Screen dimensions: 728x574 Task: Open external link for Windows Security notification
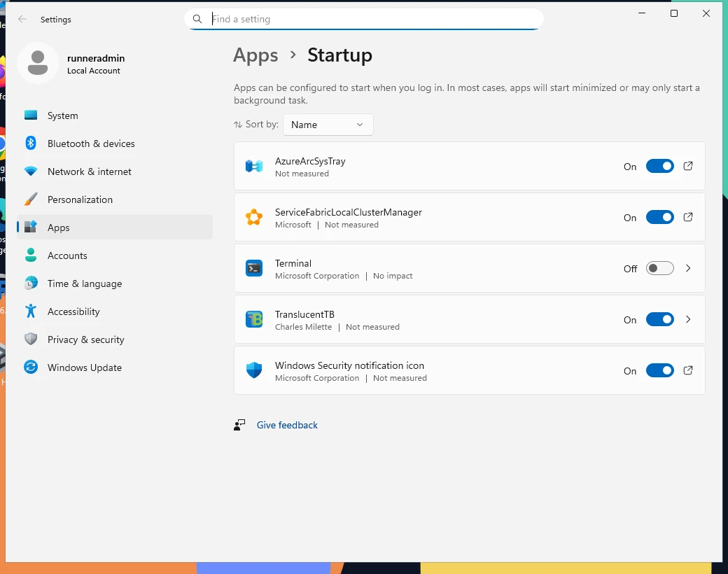tap(688, 370)
